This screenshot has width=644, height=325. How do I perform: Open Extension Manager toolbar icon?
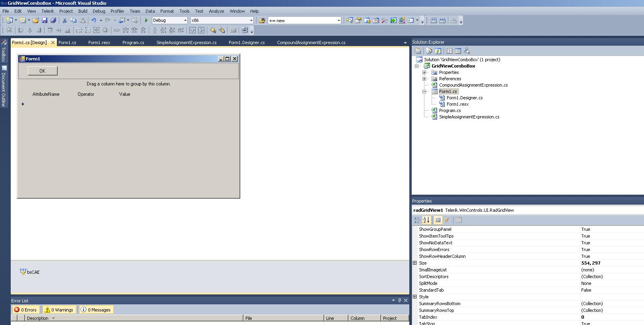coord(402,20)
